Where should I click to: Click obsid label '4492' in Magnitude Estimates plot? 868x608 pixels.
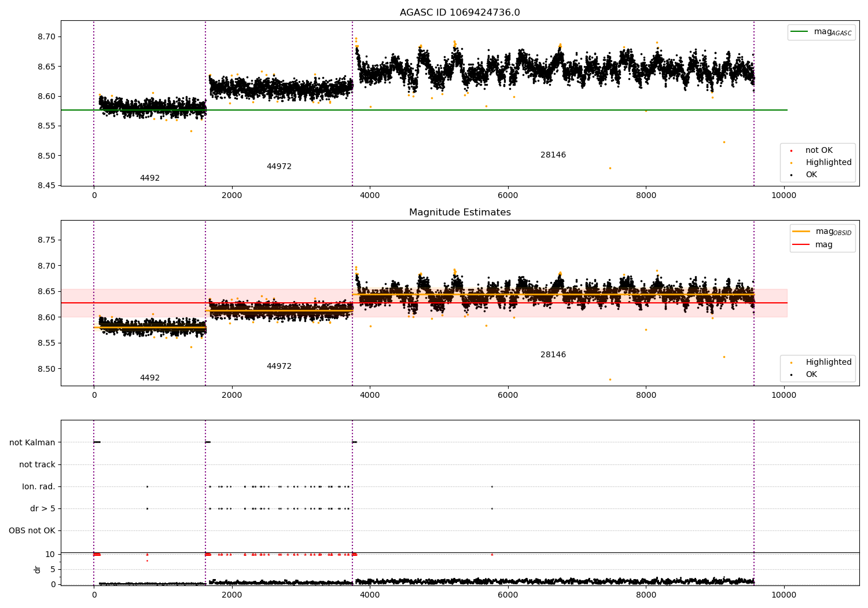coord(150,378)
